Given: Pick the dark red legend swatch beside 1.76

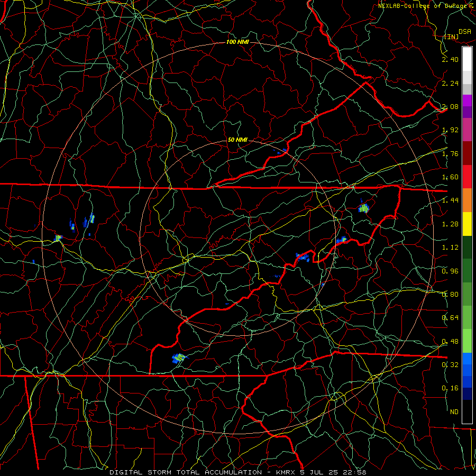Looking at the screenshot, I should click(x=467, y=153).
